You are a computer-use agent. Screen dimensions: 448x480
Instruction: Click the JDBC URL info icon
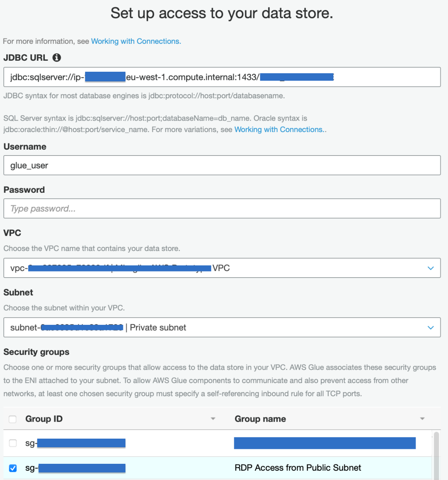point(57,58)
